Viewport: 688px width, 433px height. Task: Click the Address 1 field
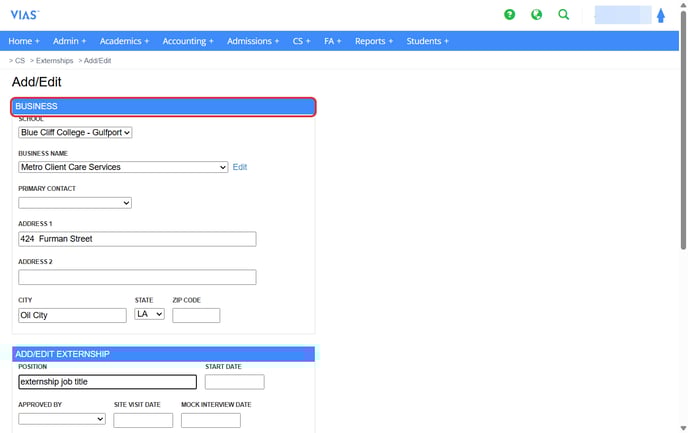click(x=137, y=239)
